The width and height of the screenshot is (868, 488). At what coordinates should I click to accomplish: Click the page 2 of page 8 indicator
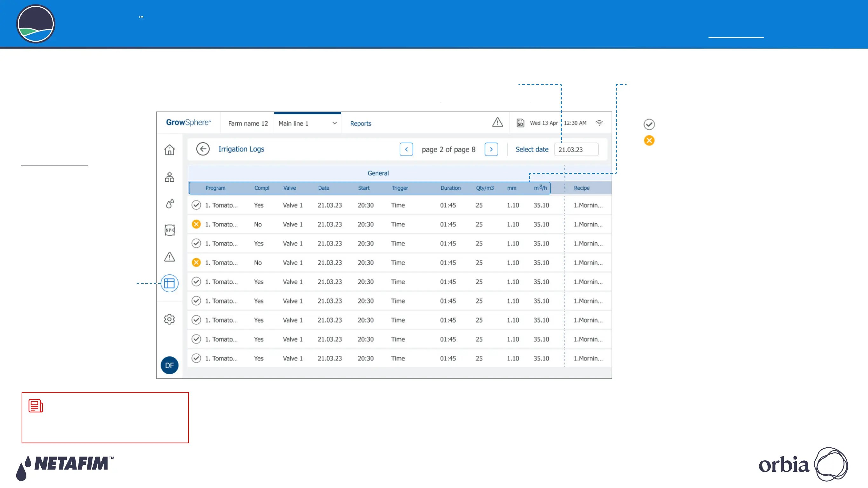(449, 150)
